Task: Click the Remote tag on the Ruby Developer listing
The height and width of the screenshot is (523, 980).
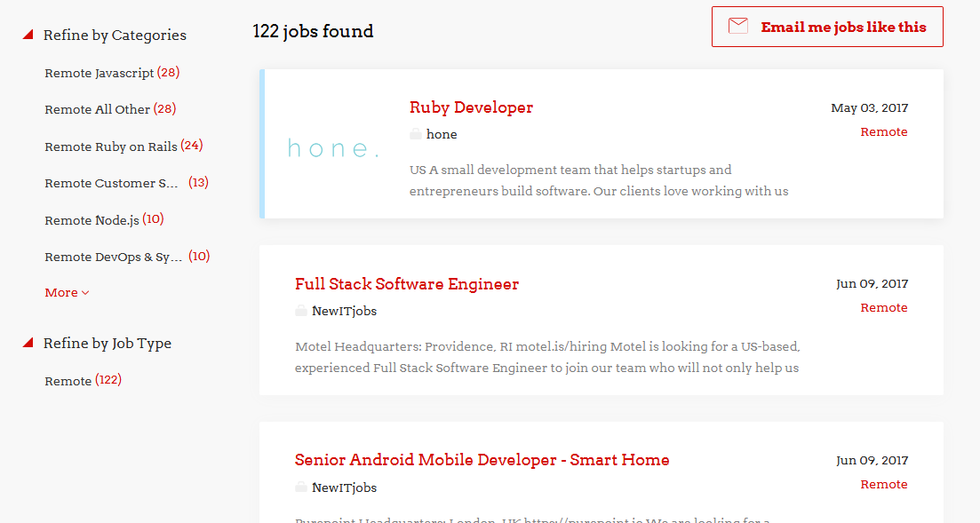Action: tap(884, 131)
